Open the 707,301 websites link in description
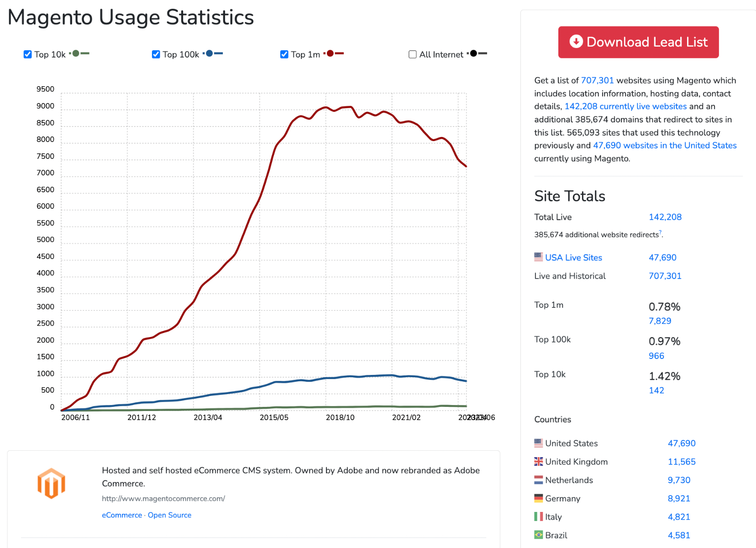This screenshot has height=548, width=756. pyautogui.click(x=597, y=80)
